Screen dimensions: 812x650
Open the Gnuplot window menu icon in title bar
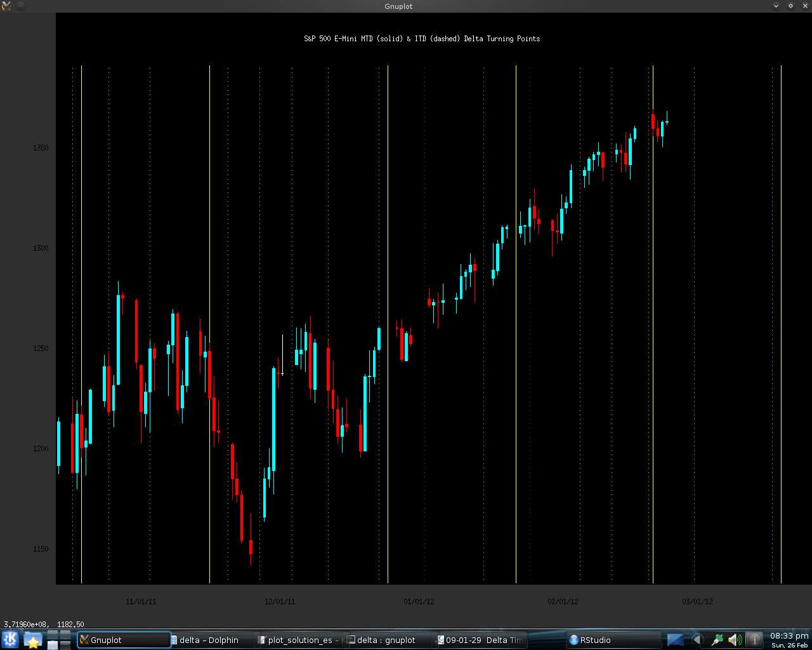(6, 6)
